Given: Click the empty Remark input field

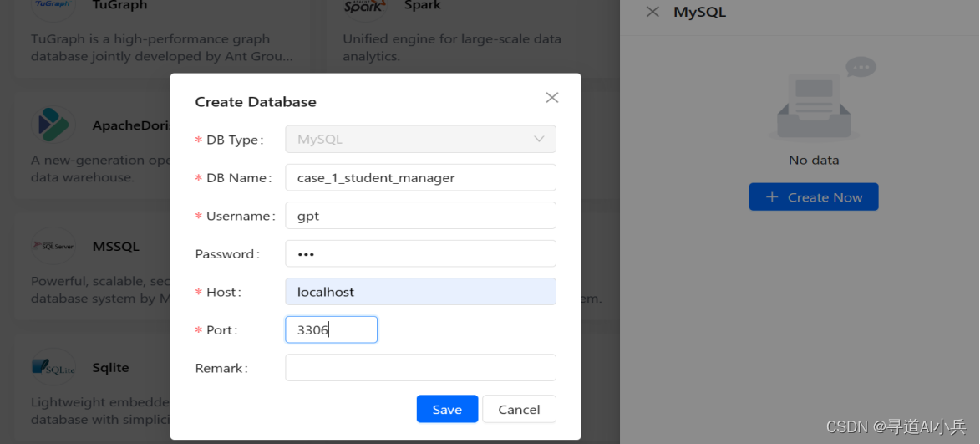Looking at the screenshot, I should point(420,368).
